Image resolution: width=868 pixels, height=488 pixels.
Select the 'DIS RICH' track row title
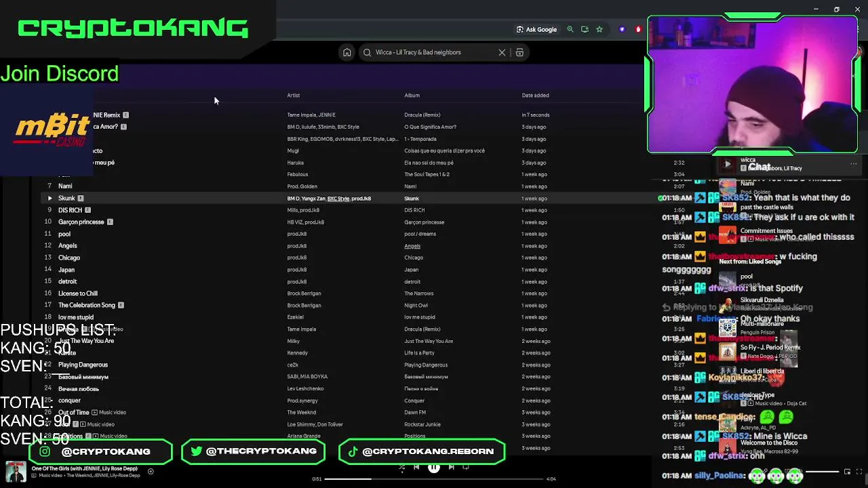pyautogui.click(x=70, y=210)
